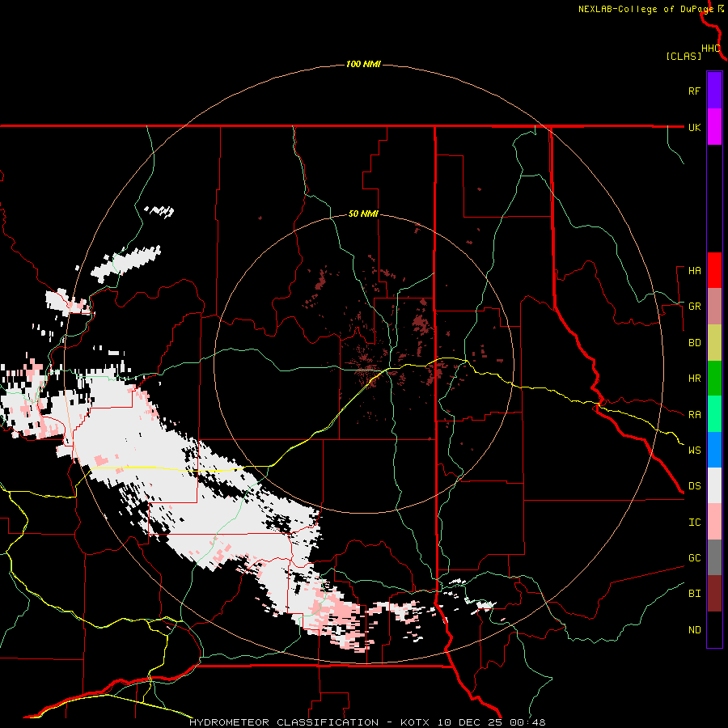Select the red HA legend swatch
This screenshot has width=728, height=728.
tap(714, 270)
